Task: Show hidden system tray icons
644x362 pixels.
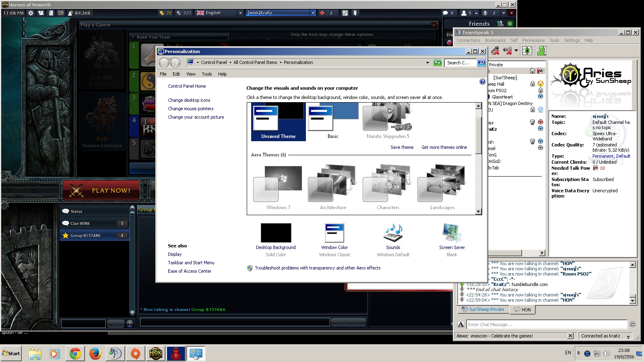Action: pyautogui.click(x=578, y=353)
